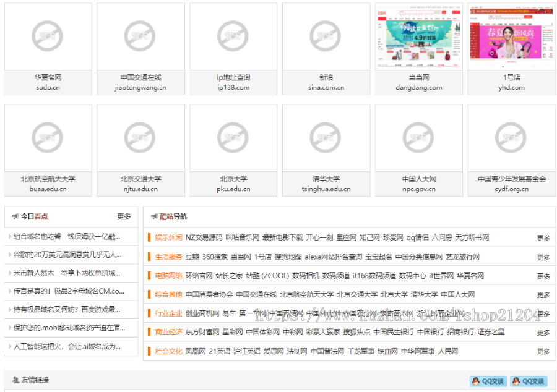Screen dimensions: 557x392
Task: Select the 行业企业 category
Action: point(168,313)
